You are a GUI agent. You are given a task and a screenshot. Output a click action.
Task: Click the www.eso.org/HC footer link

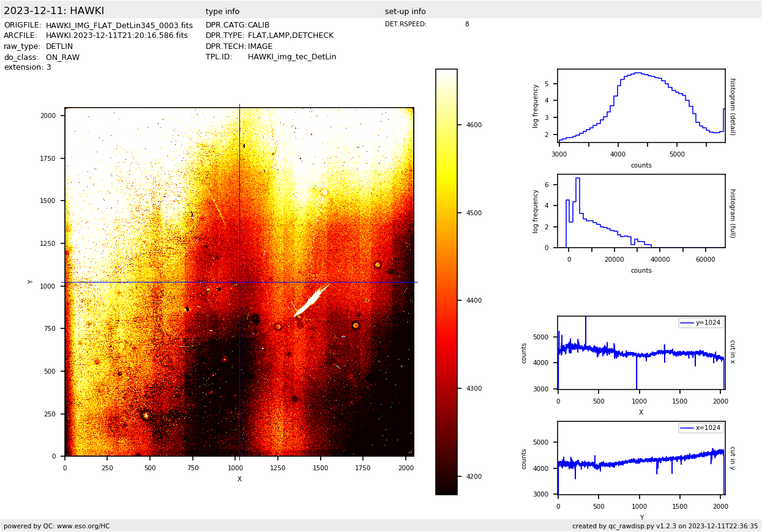pyautogui.click(x=83, y=526)
